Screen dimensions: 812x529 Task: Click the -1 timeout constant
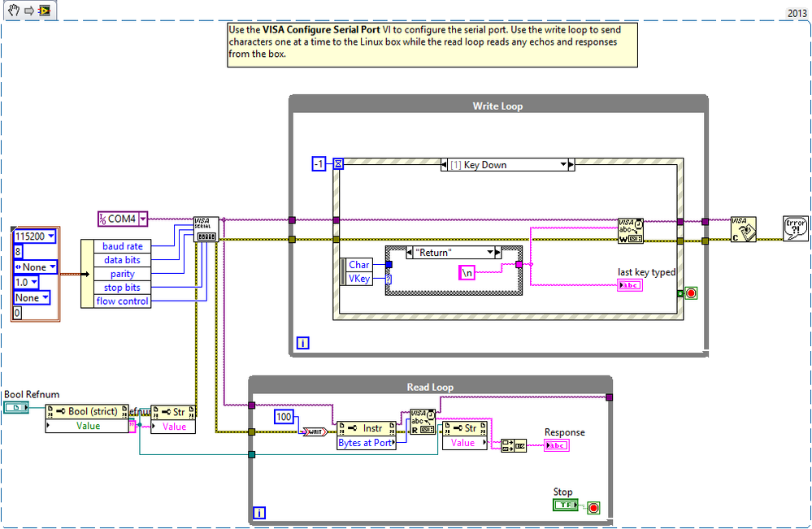coord(319,164)
